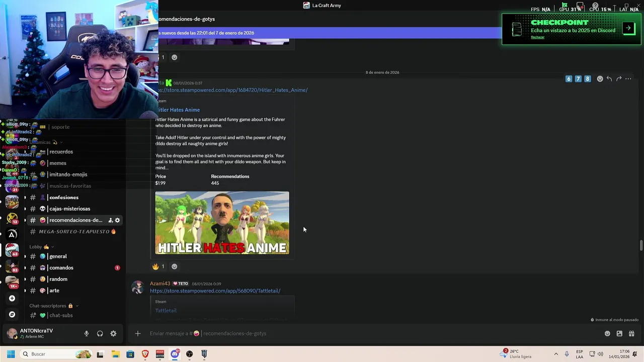
Task: Open imitando-emojis channel
Action: 68,174
